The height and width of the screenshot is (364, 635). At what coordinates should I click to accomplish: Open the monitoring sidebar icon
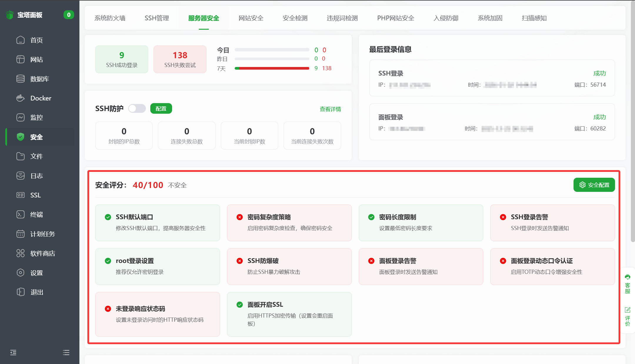[x=20, y=118]
